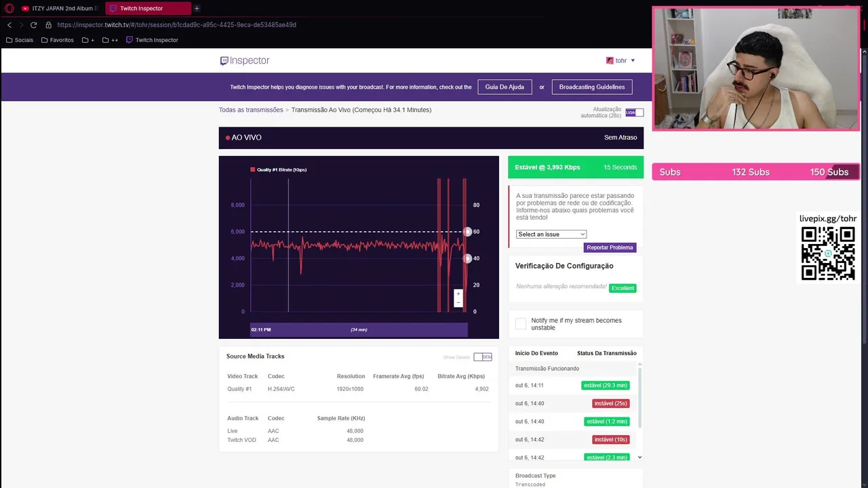Open the Opera browser menu icon

tap(9, 8)
